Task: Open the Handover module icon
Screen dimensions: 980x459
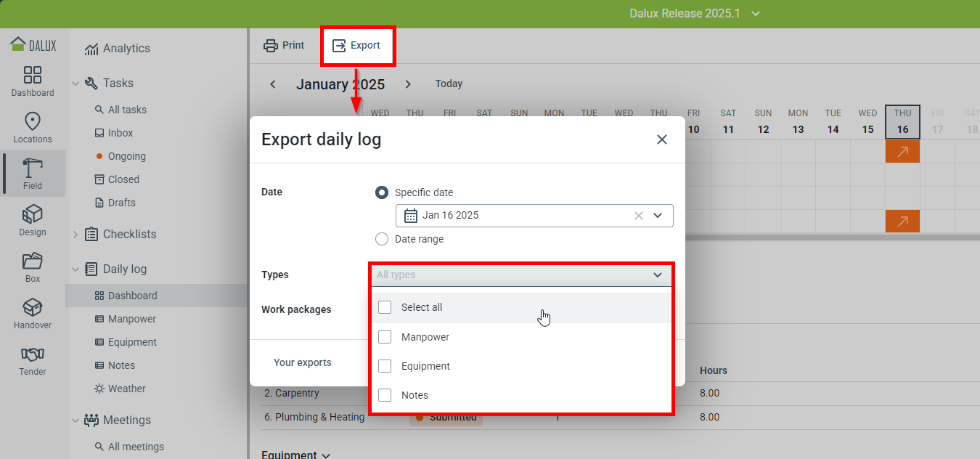Action: [32, 314]
